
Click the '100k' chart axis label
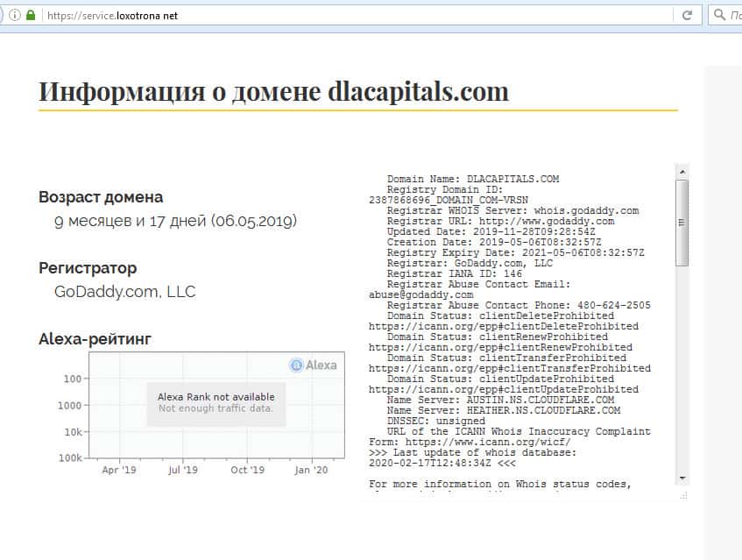[70, 457]
